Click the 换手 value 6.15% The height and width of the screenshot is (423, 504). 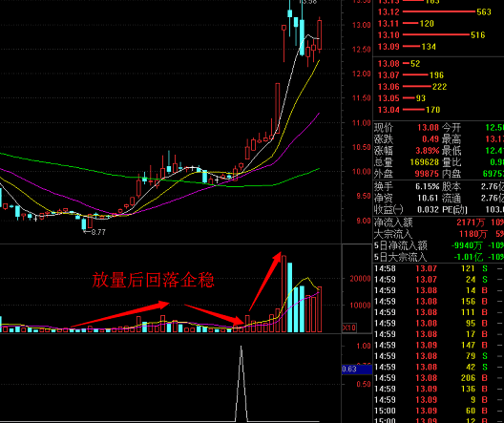click(x=428, y=186)
